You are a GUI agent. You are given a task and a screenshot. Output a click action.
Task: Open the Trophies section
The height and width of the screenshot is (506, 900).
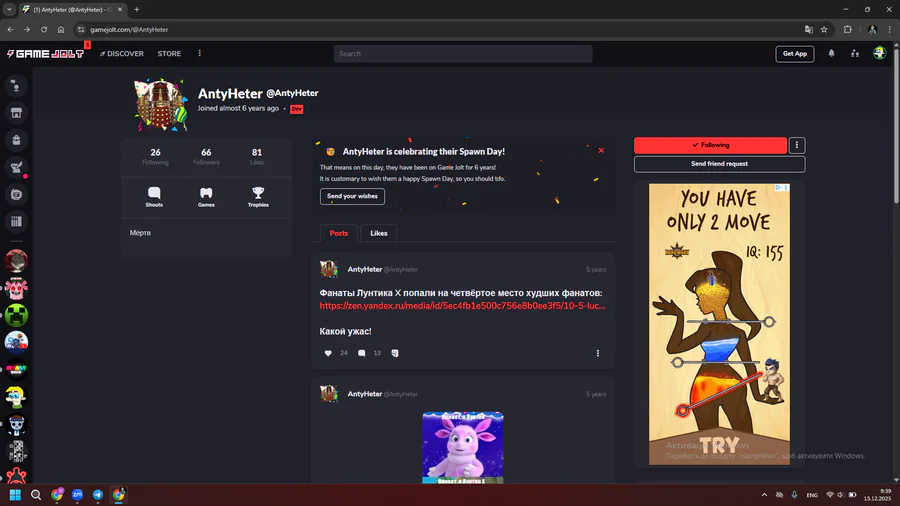click(258, 197)
